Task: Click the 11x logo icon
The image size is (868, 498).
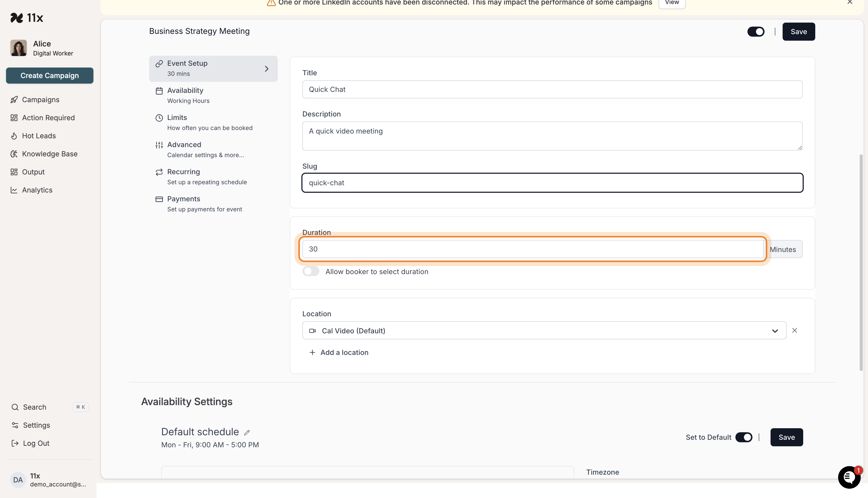Action: (x=16, y=18)
